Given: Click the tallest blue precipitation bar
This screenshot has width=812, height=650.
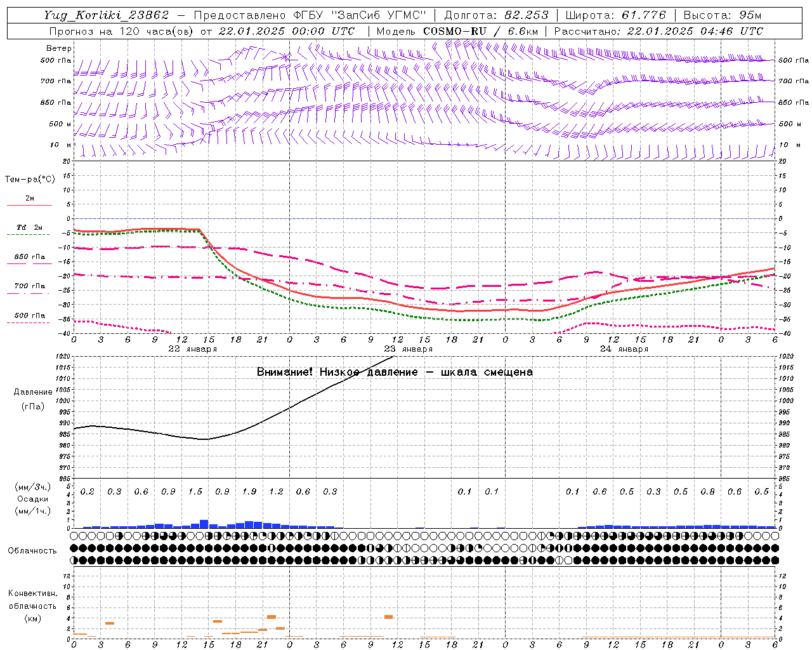Looking at the screenshot, I should click(x=204, y=524).
